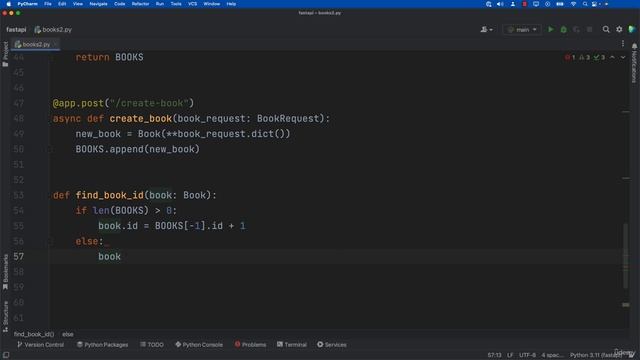The image size is (640, 360).
Task: Open the Help menu
Action: 231,4
